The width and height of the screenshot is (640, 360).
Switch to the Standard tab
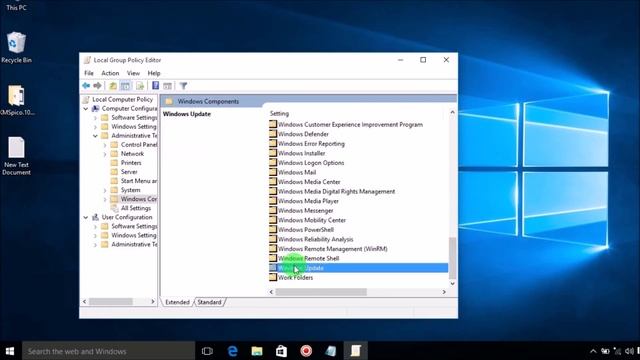pyautogui.click(x=209, y=302)
